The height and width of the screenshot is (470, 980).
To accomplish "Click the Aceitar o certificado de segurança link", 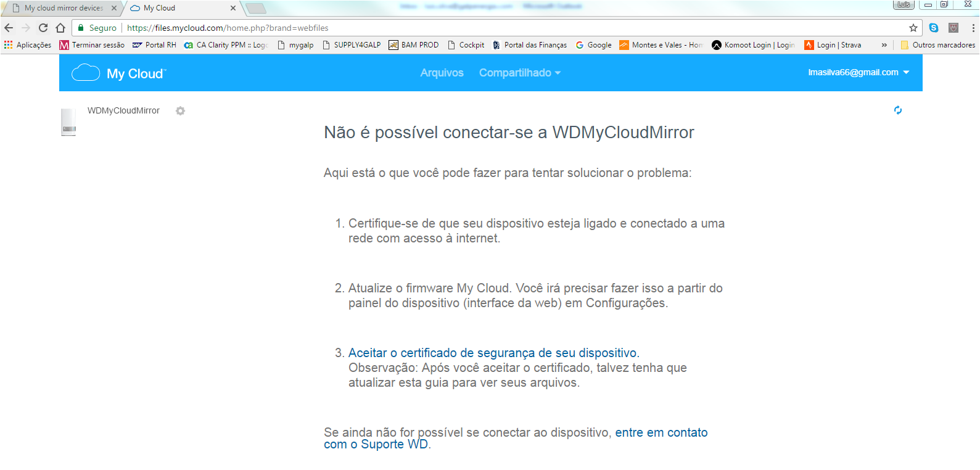I will (493, 353).
